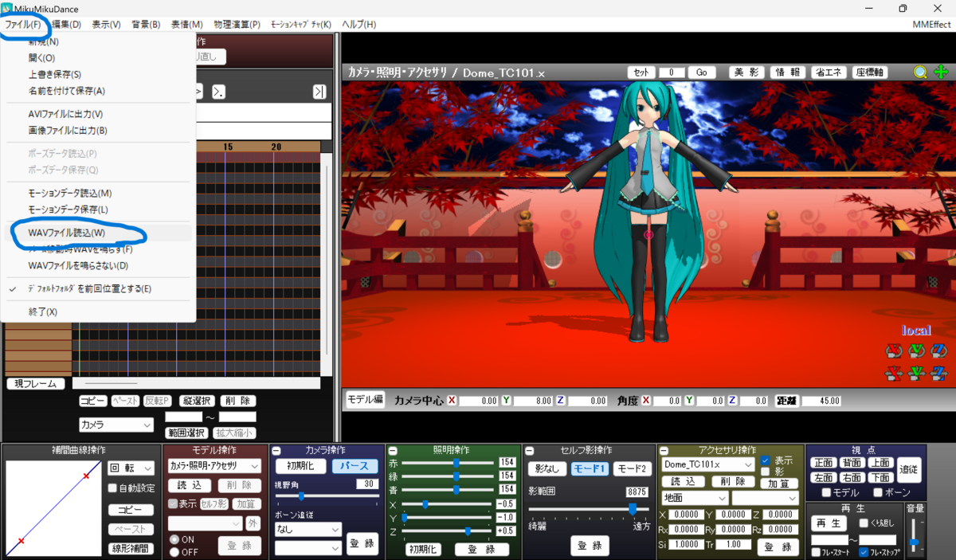Open the 物理演算(P) menu

click(x=237, y=25)
